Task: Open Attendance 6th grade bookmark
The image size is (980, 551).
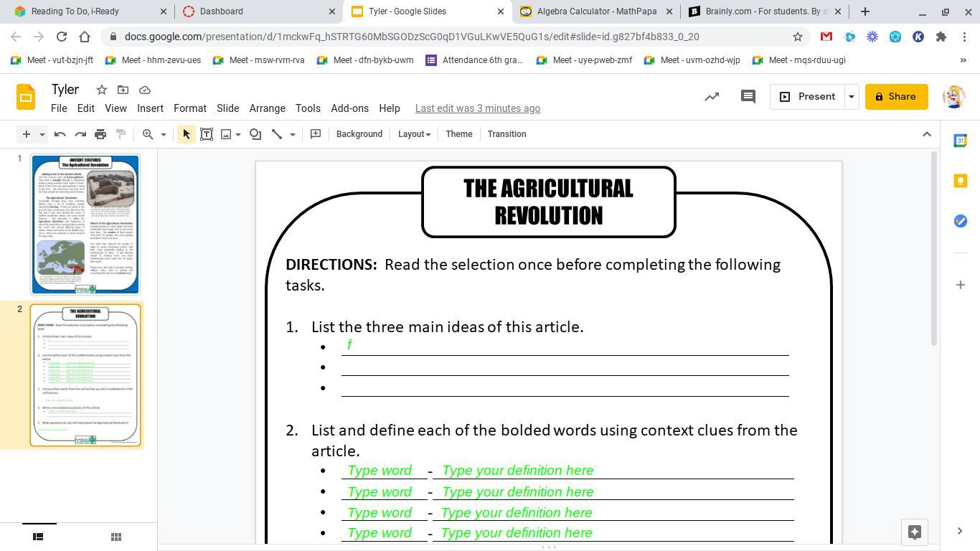Action: click(x=474, y=60)
